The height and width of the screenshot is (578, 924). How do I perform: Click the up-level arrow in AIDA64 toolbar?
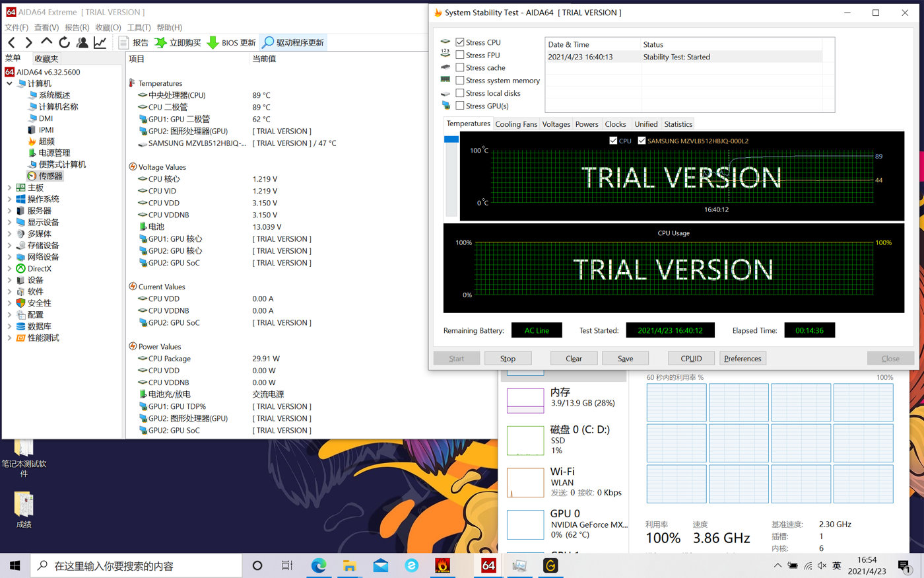pos(46,42)
